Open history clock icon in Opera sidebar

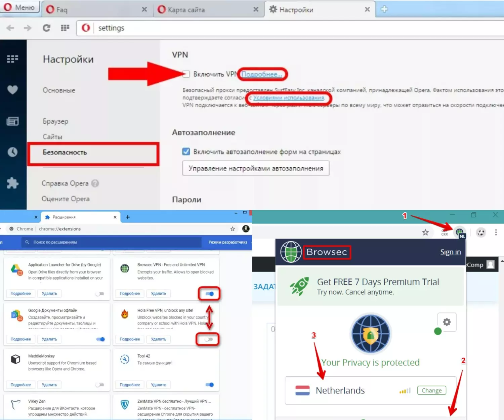(12, 152)
